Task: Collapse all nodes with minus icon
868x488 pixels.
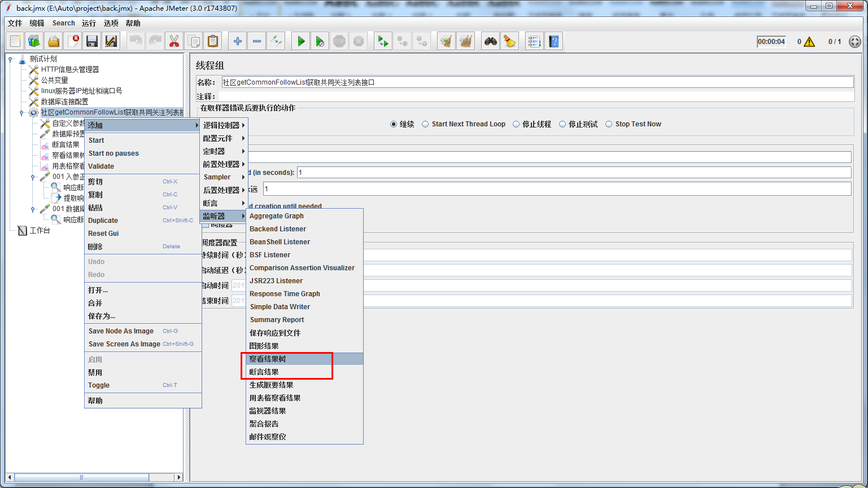Action: 257,41
